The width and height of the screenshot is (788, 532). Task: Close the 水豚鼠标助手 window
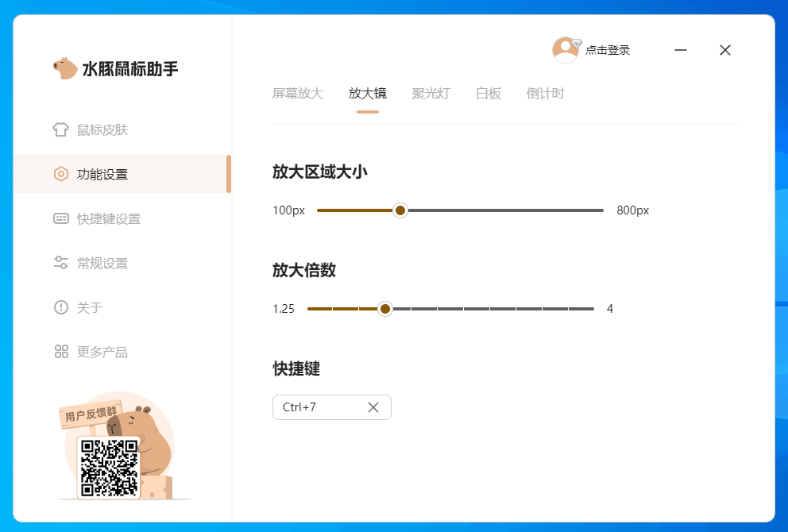click(x=724, y=50)
